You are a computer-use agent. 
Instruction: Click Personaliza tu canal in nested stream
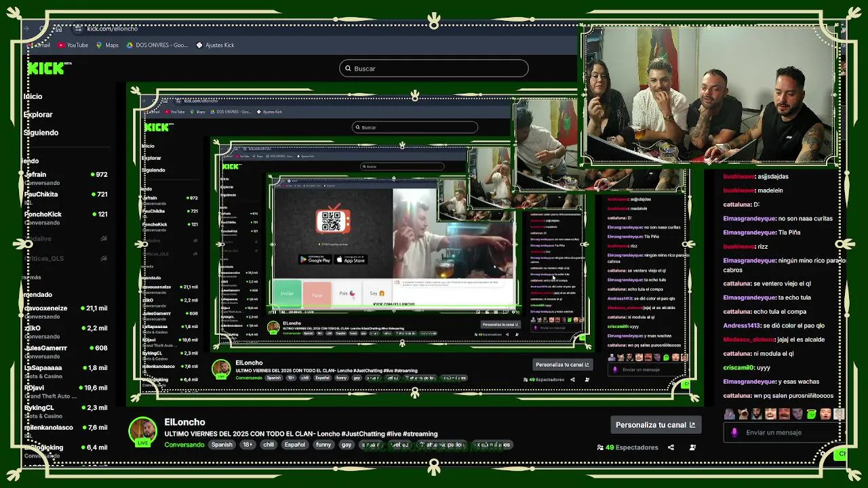pyautogui.click(x=563, y=365)
